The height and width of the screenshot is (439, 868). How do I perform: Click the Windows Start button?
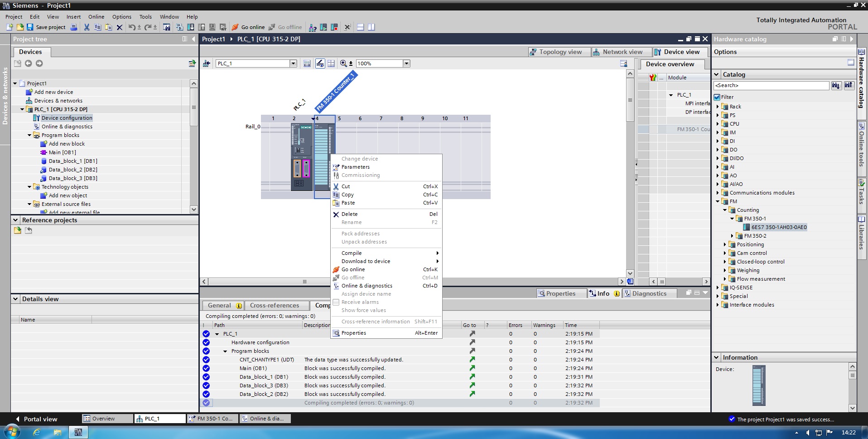(12, 432)
